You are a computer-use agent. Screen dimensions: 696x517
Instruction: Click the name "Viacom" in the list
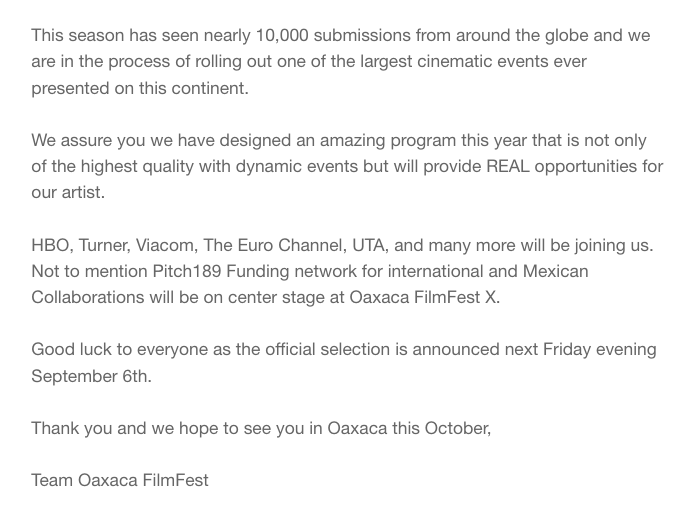167,245
